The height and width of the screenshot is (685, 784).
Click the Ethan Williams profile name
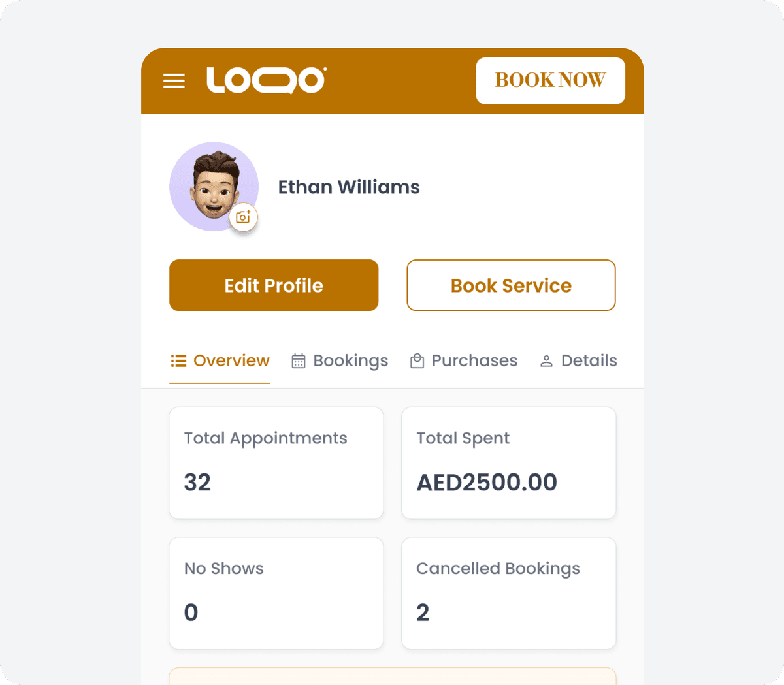[x=349, y=187]
